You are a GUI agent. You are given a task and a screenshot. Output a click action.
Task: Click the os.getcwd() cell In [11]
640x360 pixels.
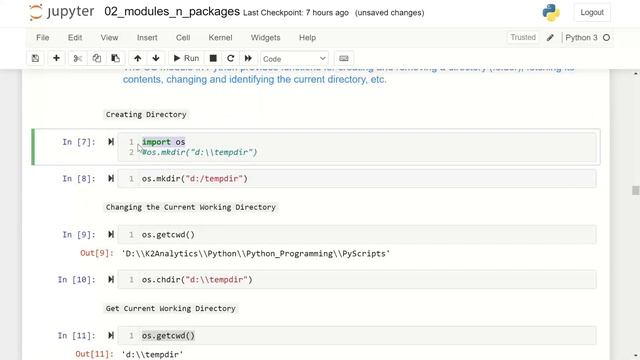click(x=357, y=336)
